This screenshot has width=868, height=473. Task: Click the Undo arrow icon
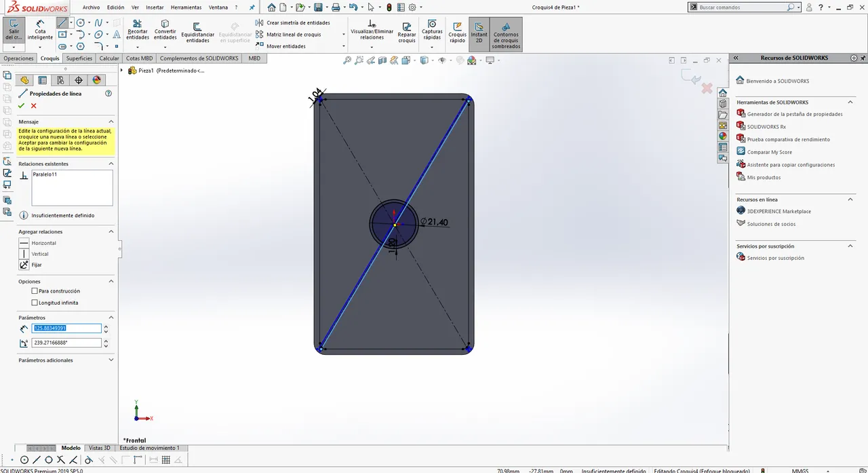point(353,7)
